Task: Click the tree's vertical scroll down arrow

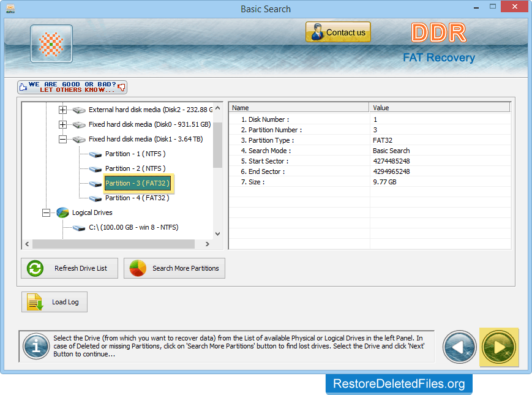Action: [218, 234]
